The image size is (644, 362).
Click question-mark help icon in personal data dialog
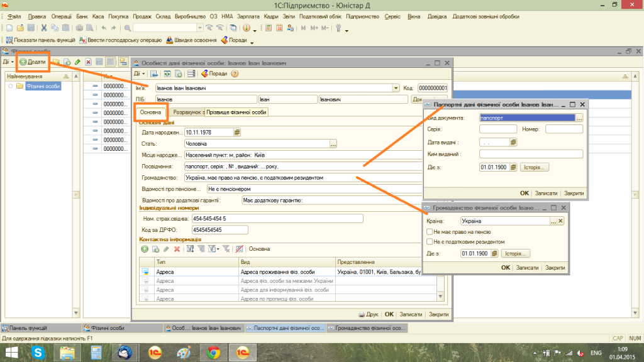click(235, 74)
